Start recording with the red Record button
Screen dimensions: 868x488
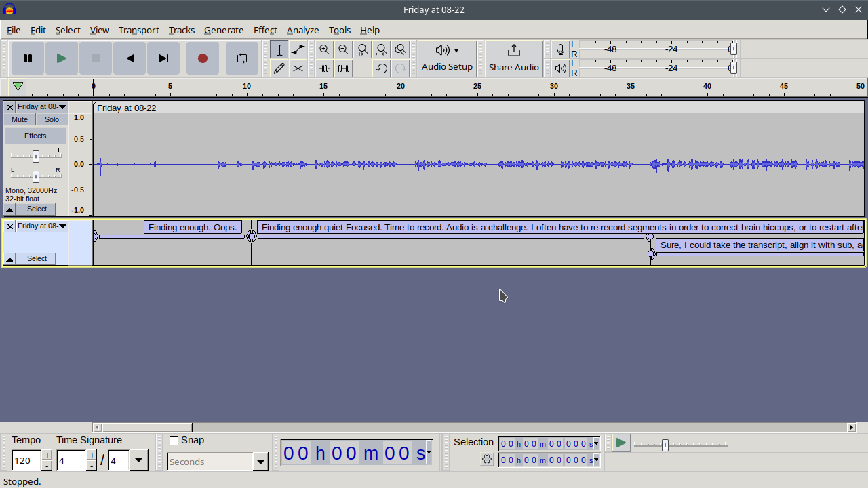tap(203, 58)
